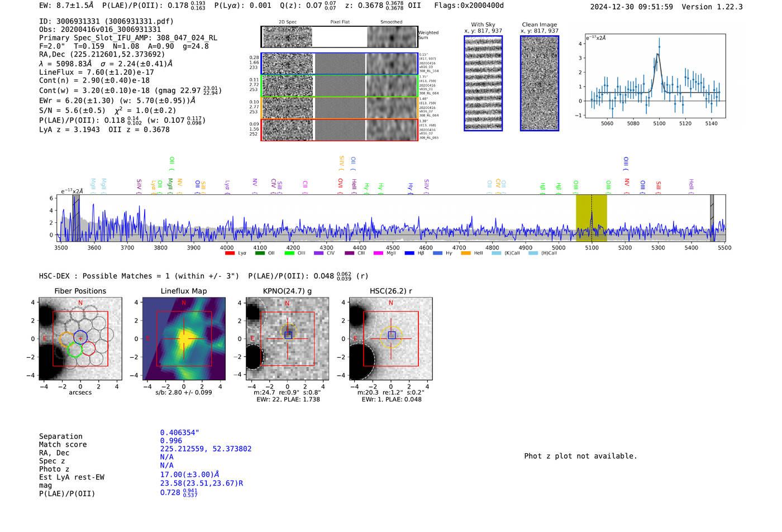This screenshot has width=782, height=532.
Task: Click the EWr: 22, PLAE: 1.738 caption
Action: (x=288, y=400)
